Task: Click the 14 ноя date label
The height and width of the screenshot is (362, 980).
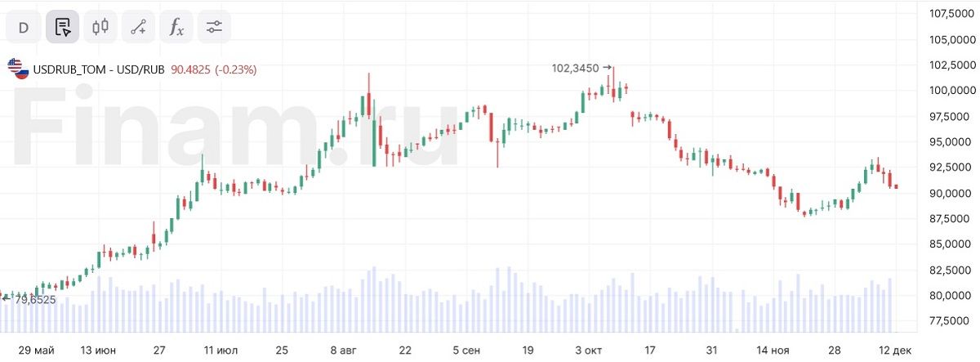Action: pos(773,351)
